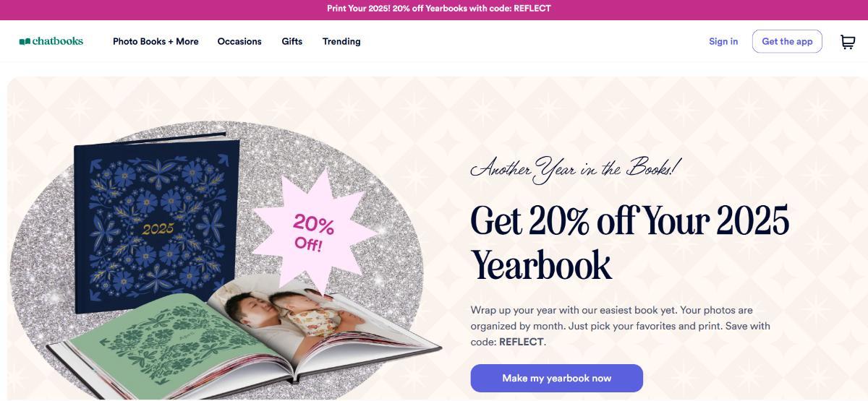
Task: Expand the Gifts navigation menu
Action: click(x=292, y=41)
